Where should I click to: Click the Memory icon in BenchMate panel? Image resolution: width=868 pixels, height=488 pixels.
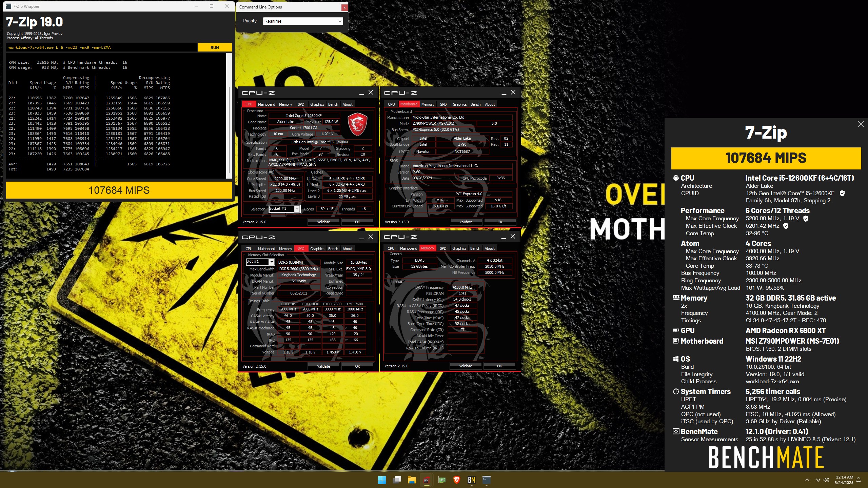point(676,298)
